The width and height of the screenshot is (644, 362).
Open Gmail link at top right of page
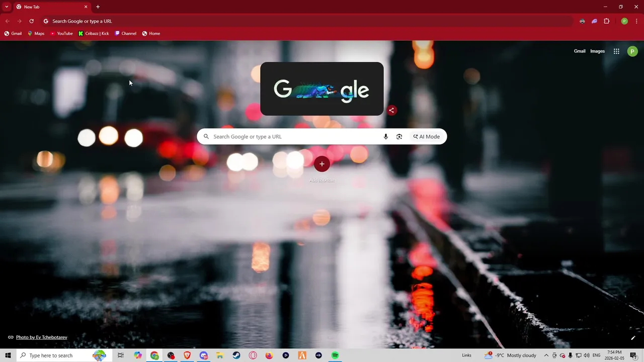(580, 51)
